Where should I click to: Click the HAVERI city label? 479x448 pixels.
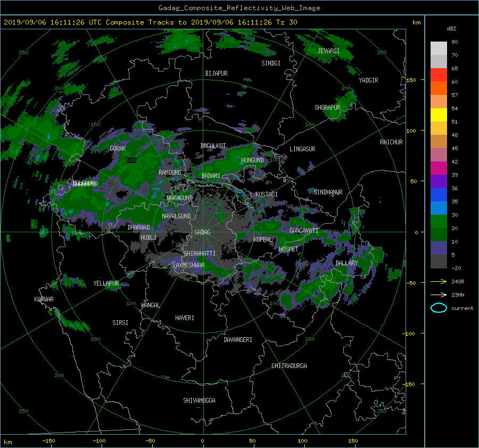(x=185, y=318)
